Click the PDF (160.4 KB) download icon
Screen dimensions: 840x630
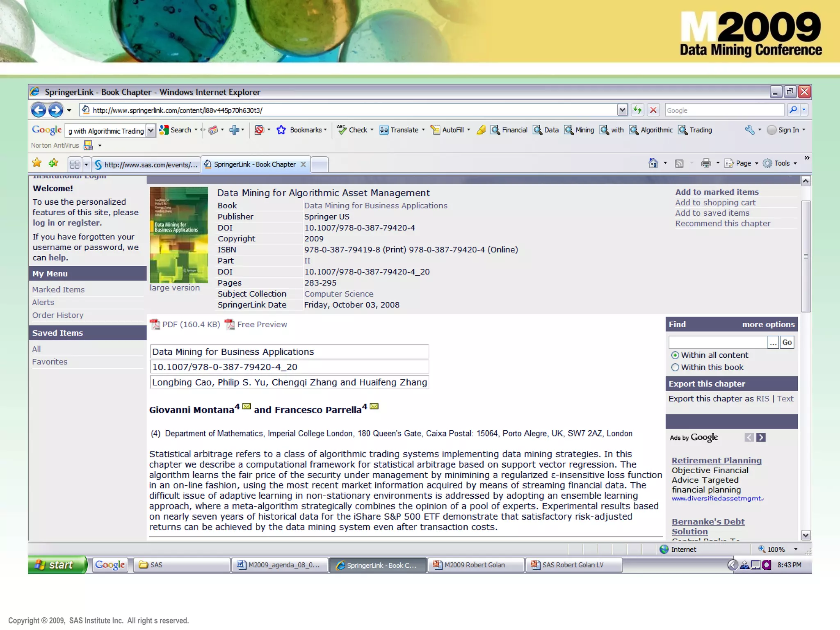155,324
